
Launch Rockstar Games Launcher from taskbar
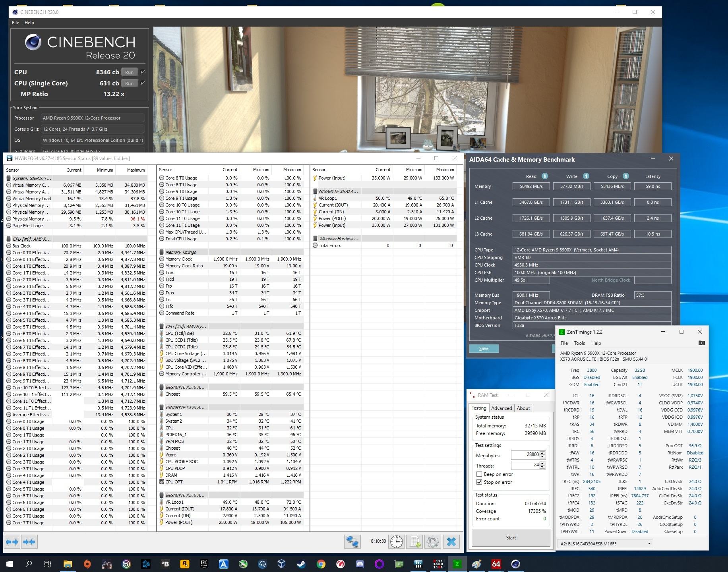point(184,564)
